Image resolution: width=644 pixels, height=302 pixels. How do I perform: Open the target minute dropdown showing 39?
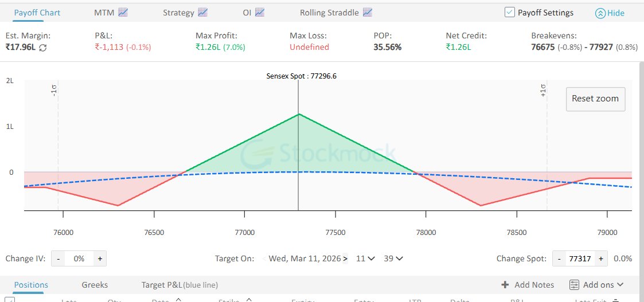(x=393, y=258)
